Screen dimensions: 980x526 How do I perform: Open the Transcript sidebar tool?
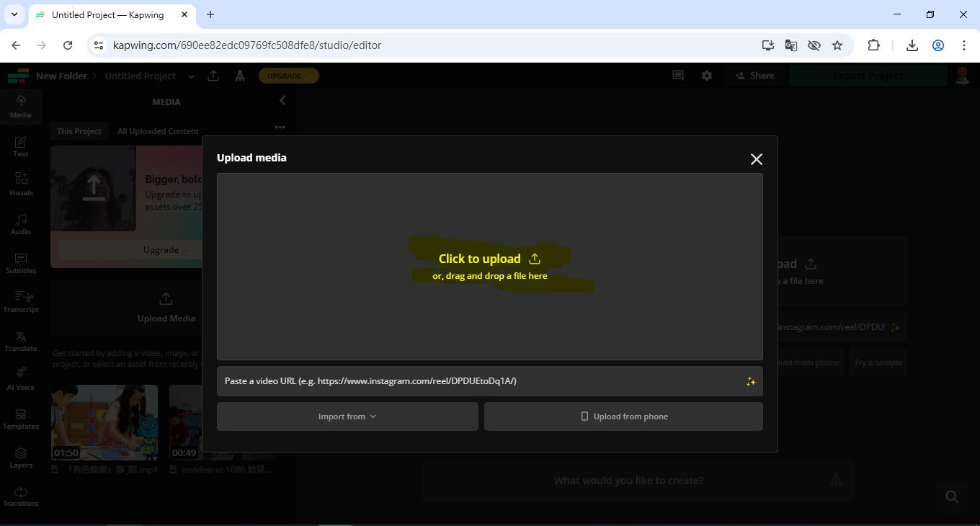tap(21, 302)
